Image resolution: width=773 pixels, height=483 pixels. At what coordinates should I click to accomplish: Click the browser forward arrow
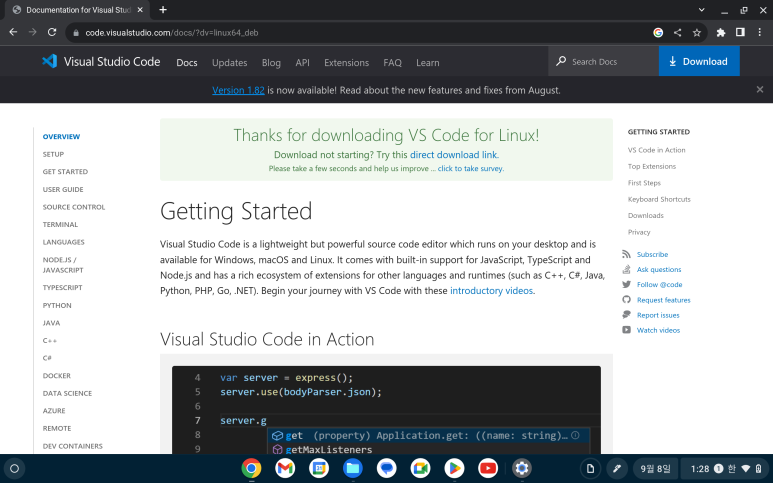[x=33, y=33]
